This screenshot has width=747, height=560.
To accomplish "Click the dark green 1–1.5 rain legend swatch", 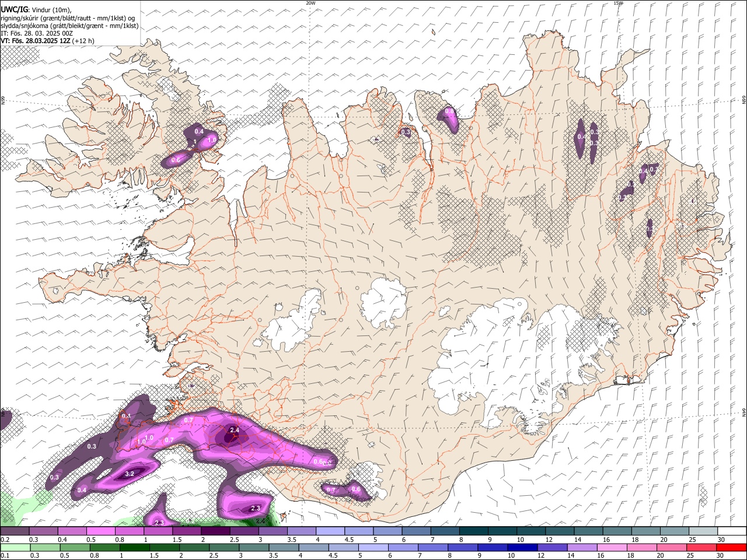I will (x=134, y=547).
